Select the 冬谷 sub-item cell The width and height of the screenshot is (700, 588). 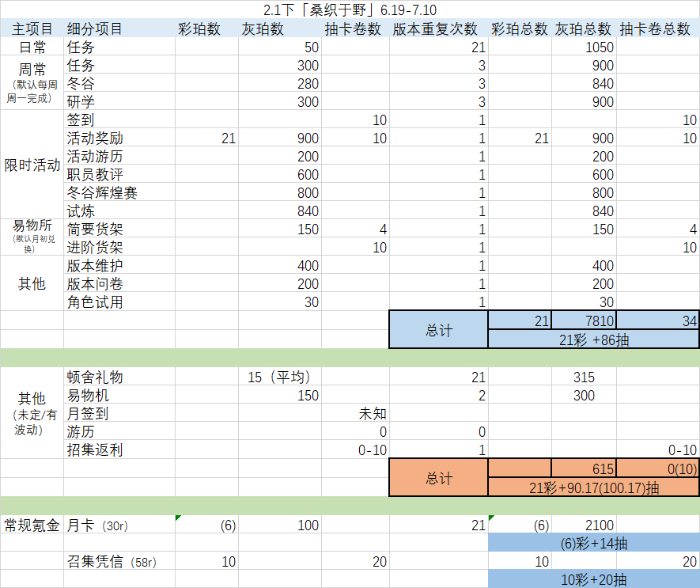tap(119, 83)
